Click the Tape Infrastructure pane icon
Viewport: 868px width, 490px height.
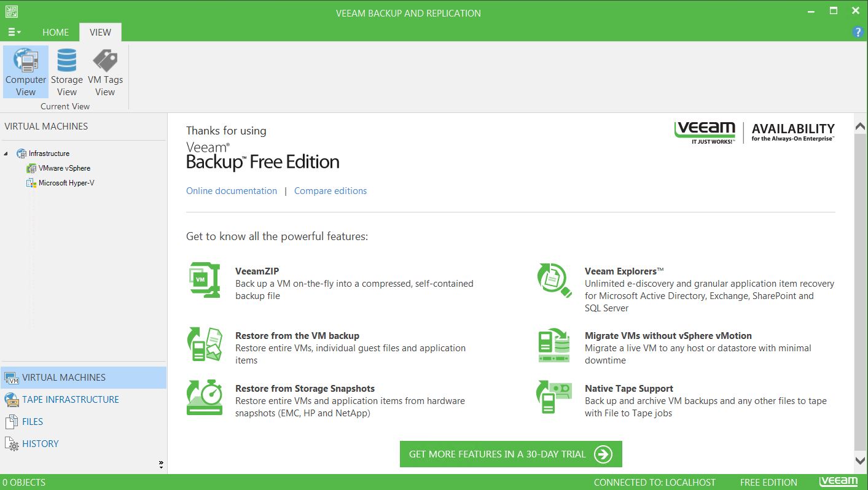(x=12, y=400)
